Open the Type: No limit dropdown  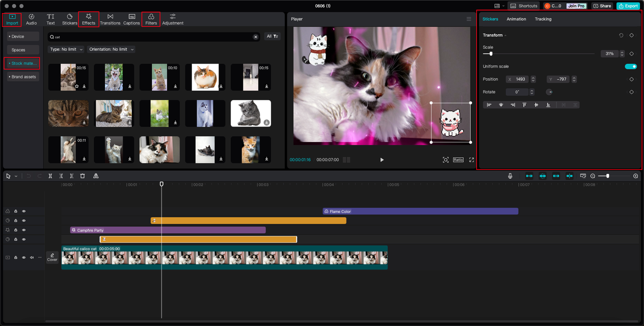tap(66, 49)
